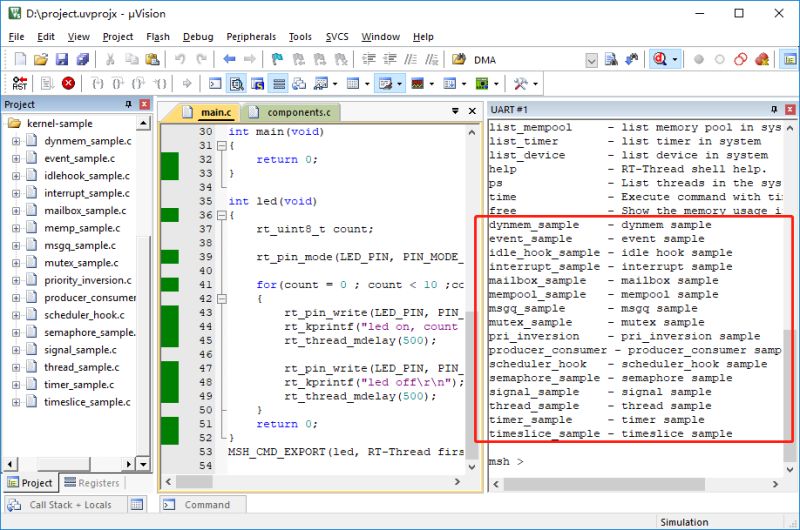800x530 pixels.
Task: Open the Command window tab
Action: [x=203, y=504]
